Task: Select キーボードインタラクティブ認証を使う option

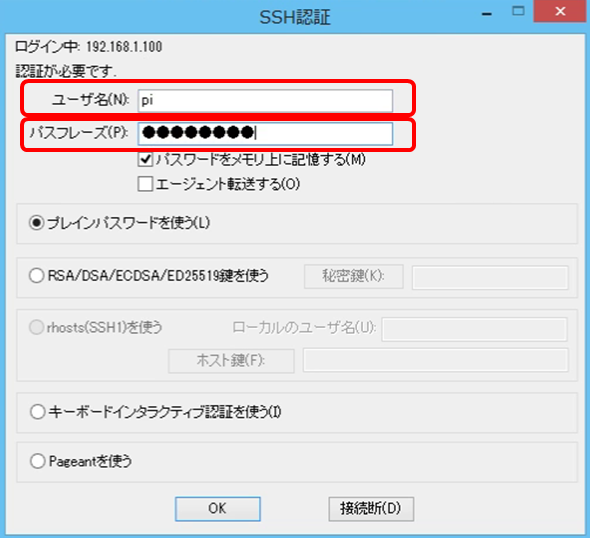Action: [37, 412]
